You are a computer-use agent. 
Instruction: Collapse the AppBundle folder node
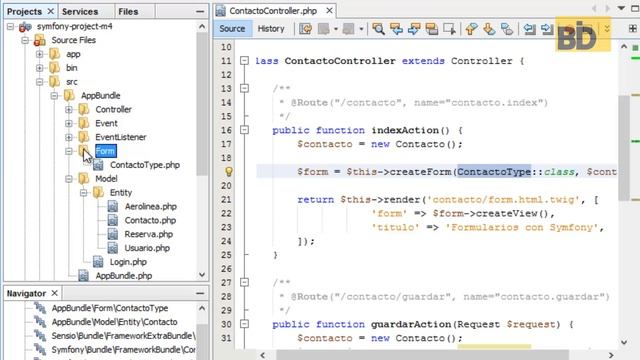pos(54,96)
